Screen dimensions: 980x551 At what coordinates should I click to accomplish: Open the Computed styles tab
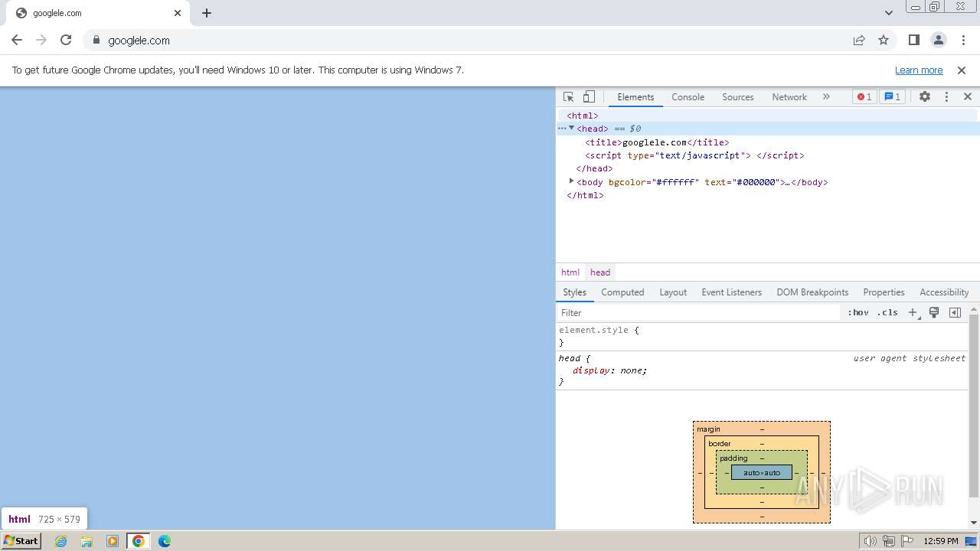(622, 292)
